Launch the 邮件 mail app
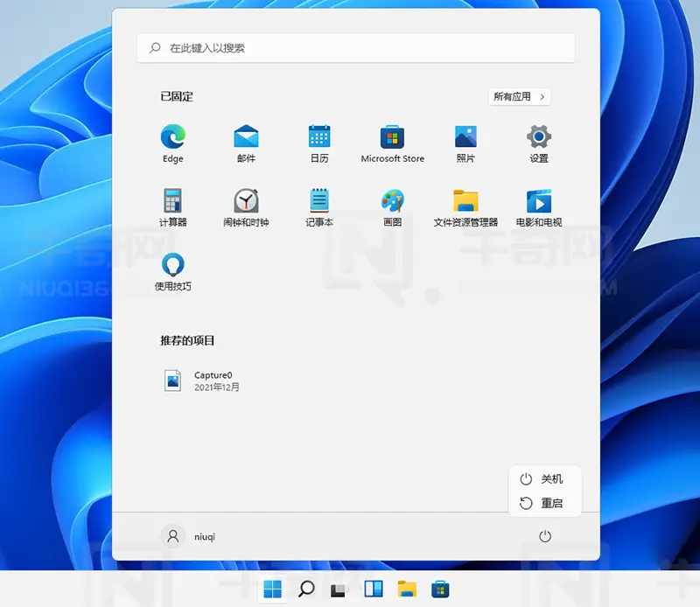Viewport: 700px width, 607px height. 246,143
